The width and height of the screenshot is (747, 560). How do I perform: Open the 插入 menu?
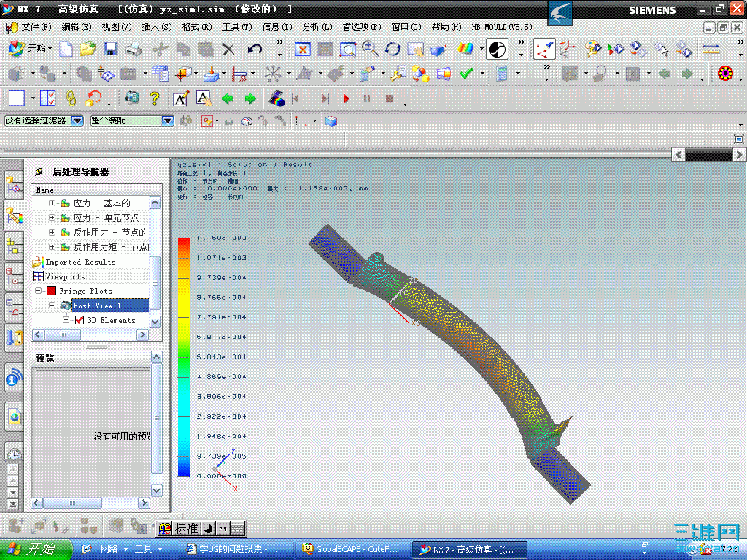157,27
